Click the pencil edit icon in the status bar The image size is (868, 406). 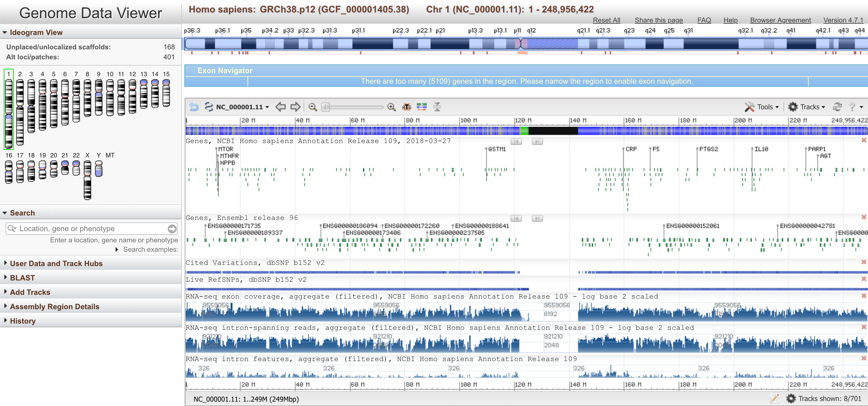[775, 399]
